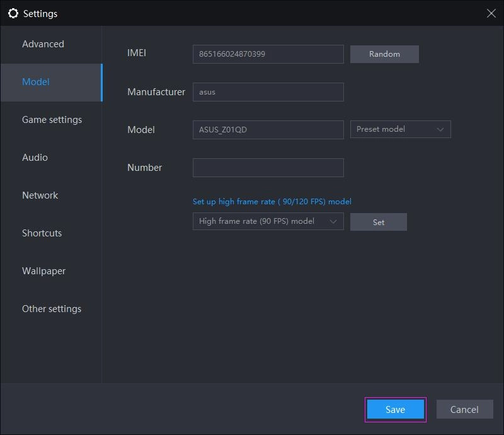
Task: Cancel the settings changes
Action: [465, 409]
